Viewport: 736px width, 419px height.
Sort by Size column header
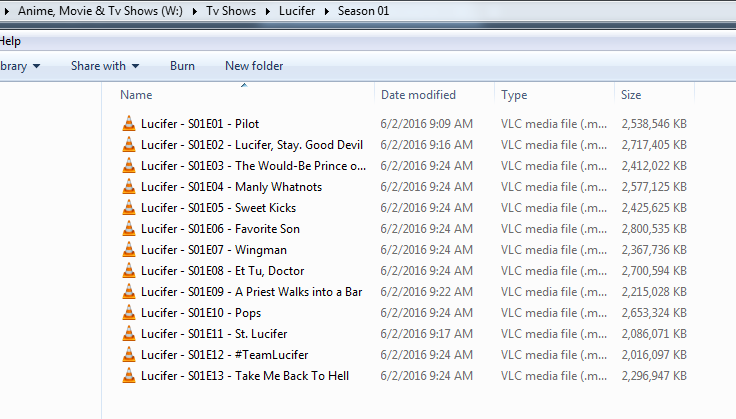tap(631, 95)
